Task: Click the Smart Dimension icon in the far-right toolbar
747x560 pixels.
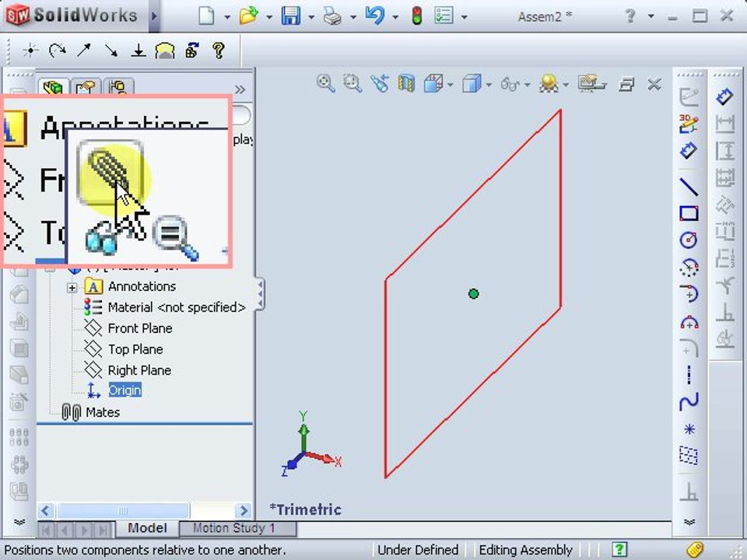Action: point(724,96)
